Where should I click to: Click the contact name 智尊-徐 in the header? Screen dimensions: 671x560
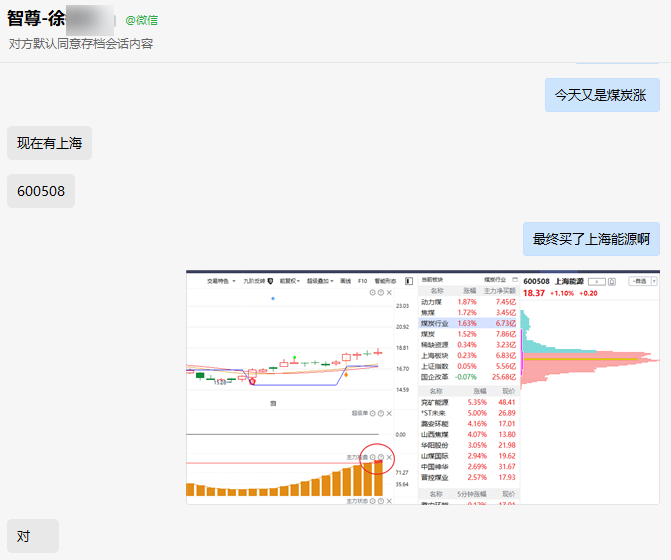[36, 18]
